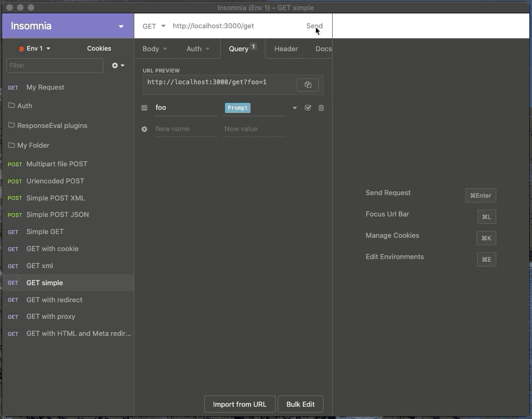Click the ⌘K Manage Cookies hint
Screen dimensions: 532x419
tap(486, 238)
